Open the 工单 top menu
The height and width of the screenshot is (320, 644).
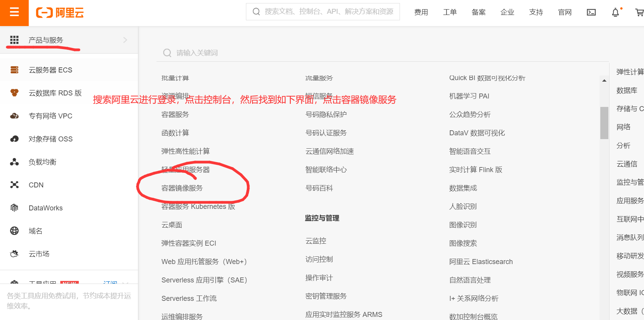[450, 12]
